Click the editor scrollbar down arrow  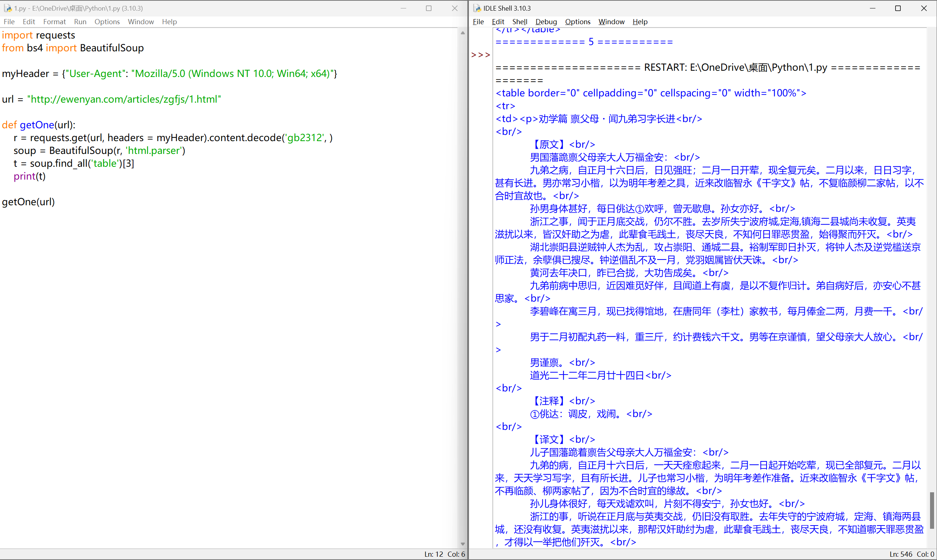pyautogui.click(x=463, y=544)
